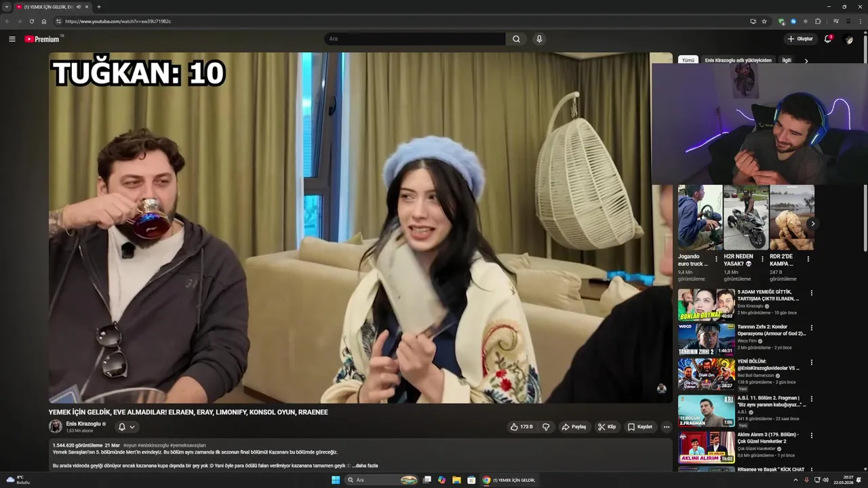Open the Chrome three-dot menu
The image size is (868, 488).
[x=860, y=21]
